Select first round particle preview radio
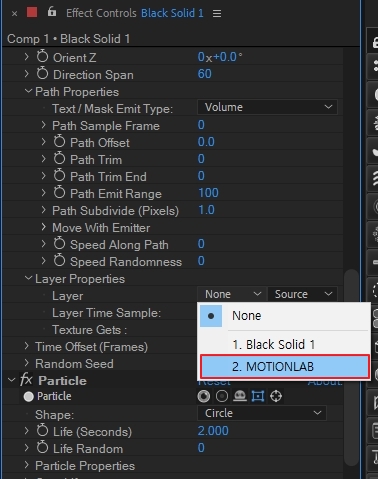 pyautogui.click(x=204, y=396)
